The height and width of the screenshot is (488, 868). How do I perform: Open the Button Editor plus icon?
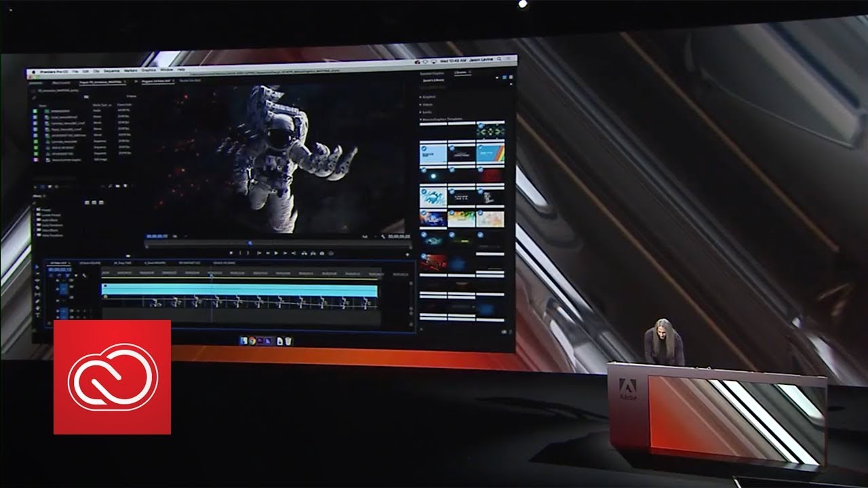[408, 254]
